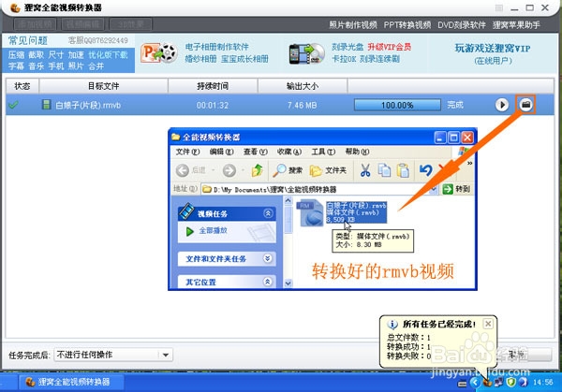
Task: Click the 100.00% conversion progress bar
Action: (397, 105)
